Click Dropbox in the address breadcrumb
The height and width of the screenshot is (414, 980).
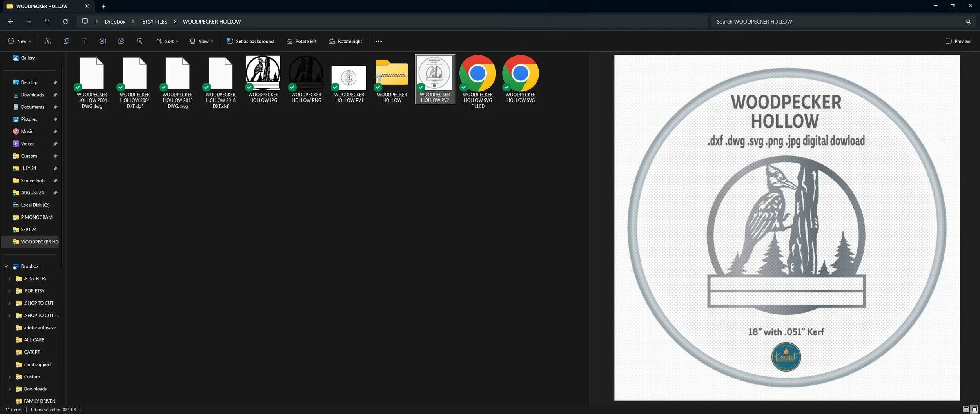point(115,22)
